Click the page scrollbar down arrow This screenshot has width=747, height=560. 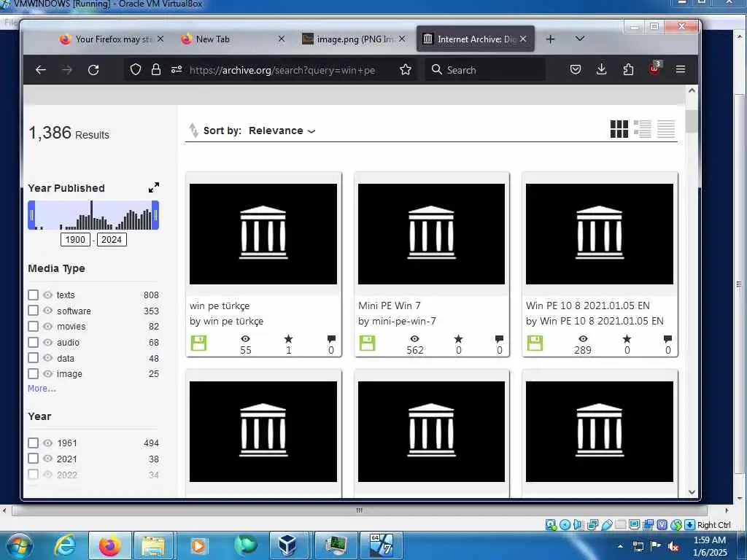692,492
